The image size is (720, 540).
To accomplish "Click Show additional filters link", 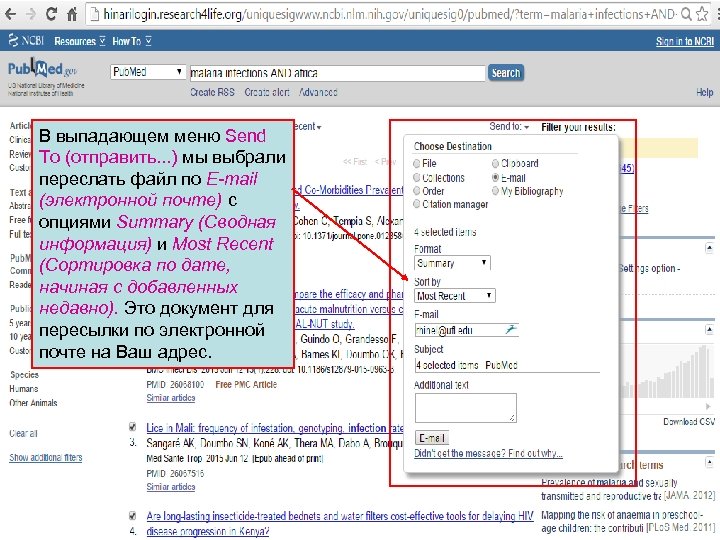I will [x=45, y=457].
